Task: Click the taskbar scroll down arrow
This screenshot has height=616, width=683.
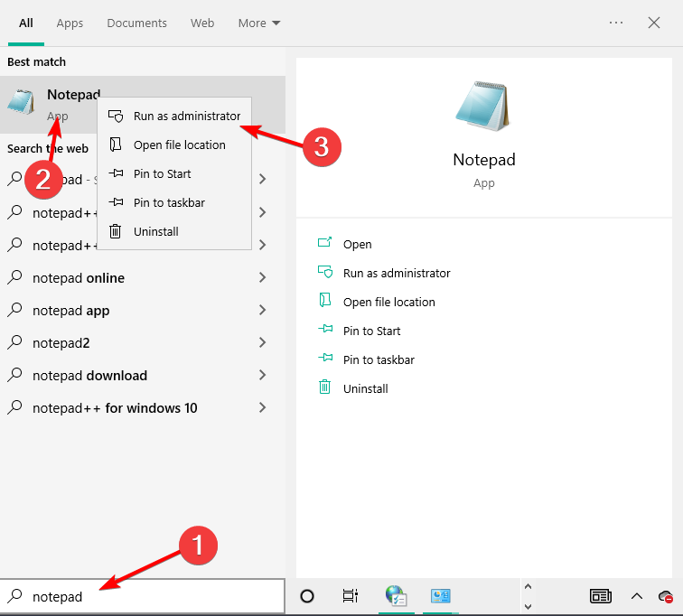Action: coord(528,606)
